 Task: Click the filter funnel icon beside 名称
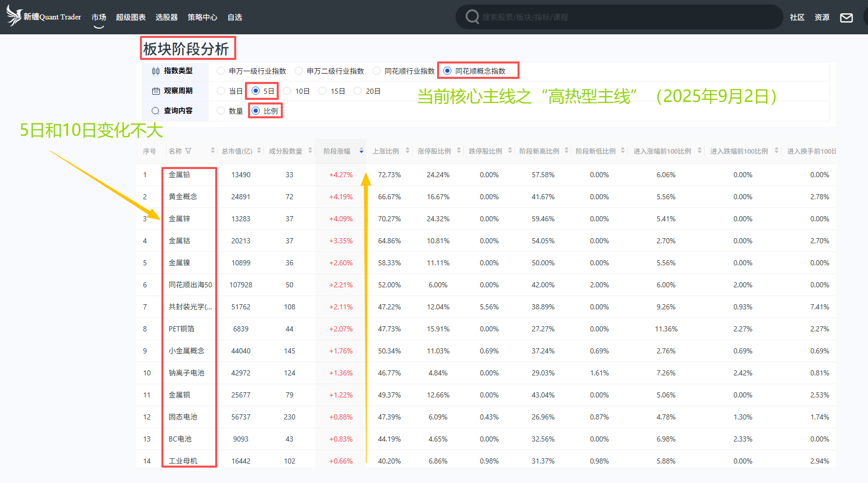pyautogui.click(x=189, y=151)
